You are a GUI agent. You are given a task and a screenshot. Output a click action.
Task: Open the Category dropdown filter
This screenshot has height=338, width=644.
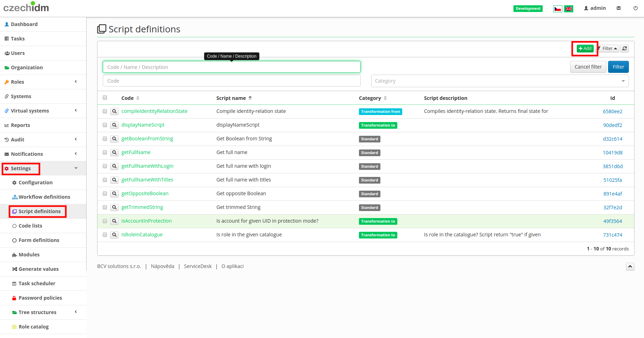[500, 81]
